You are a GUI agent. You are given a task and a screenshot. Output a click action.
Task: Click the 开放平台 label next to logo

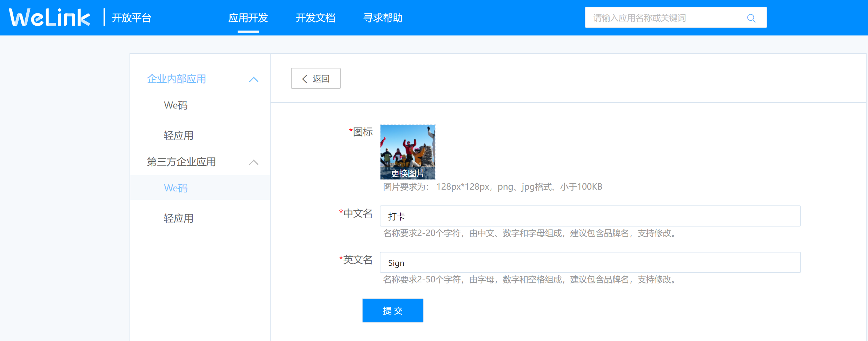(x=132, y=18)
